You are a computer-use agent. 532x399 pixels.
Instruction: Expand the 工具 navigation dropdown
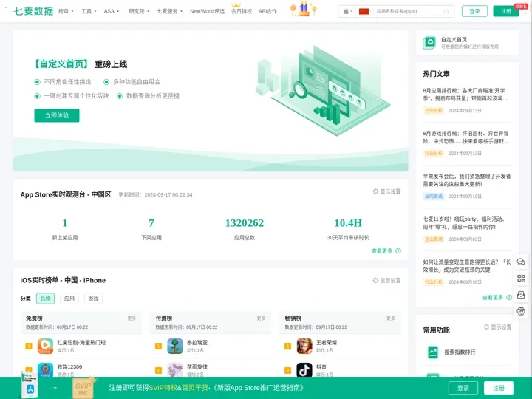pos(89,11)
